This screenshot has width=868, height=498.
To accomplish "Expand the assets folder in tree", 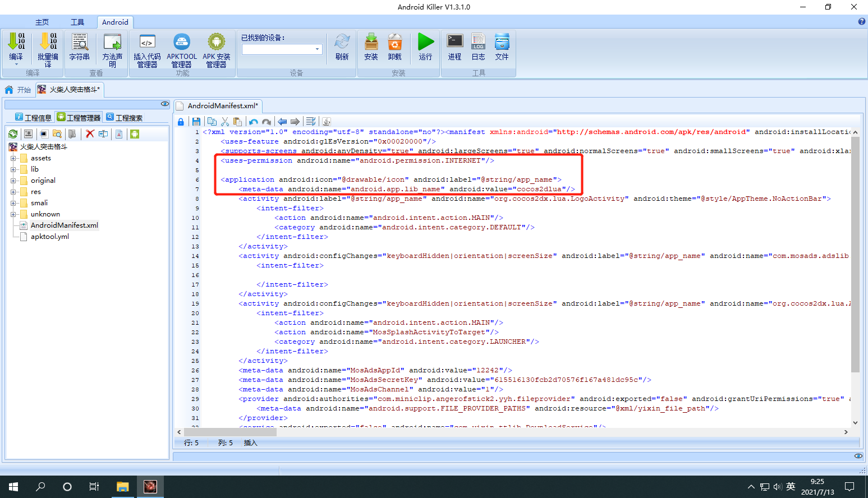I will tap(13, 158).
